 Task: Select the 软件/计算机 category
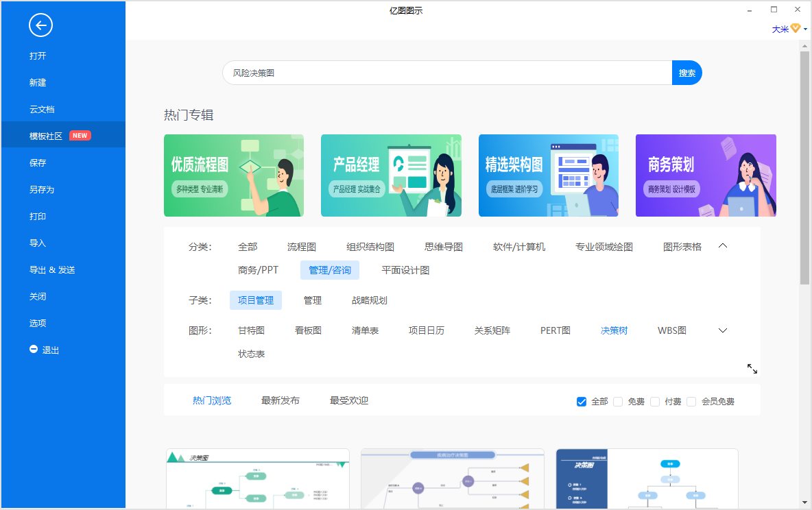519,247
